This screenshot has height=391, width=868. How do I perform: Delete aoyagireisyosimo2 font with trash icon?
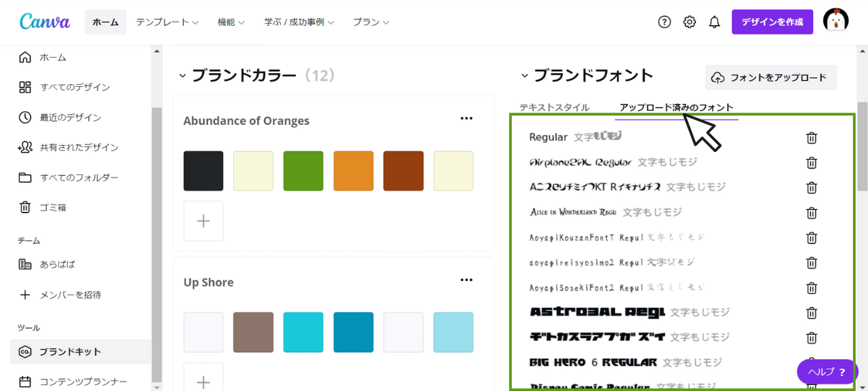(x=811, y=263)
